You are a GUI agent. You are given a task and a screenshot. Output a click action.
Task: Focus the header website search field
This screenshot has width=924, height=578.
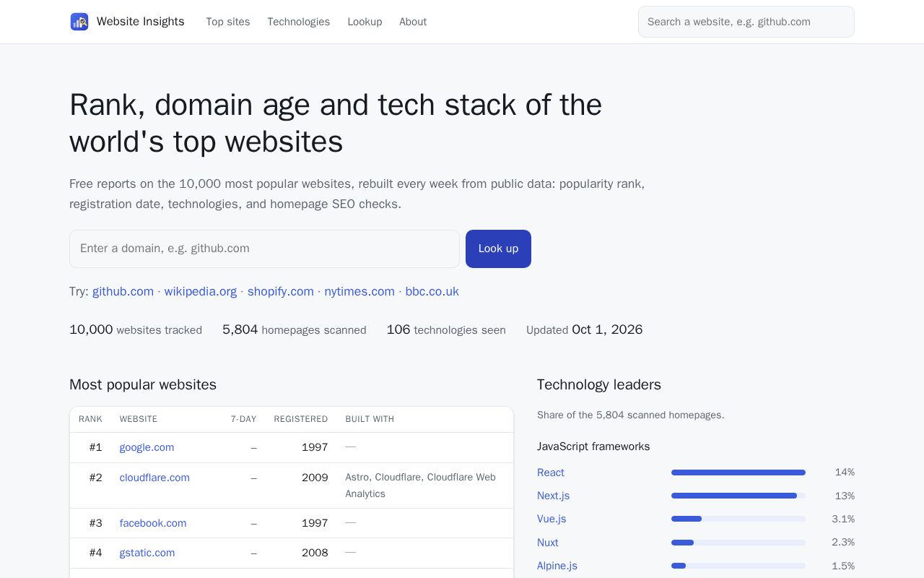[x=746, y=22]
